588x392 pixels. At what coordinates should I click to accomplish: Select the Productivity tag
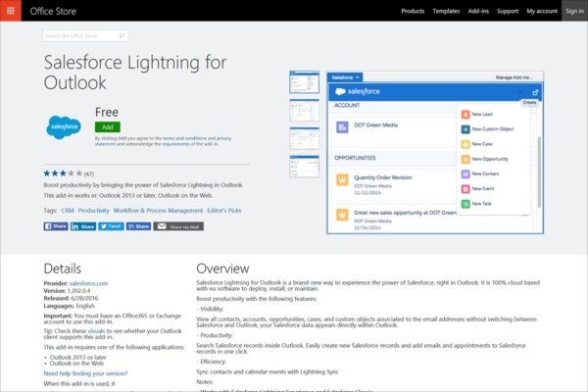tap(94, 211)
